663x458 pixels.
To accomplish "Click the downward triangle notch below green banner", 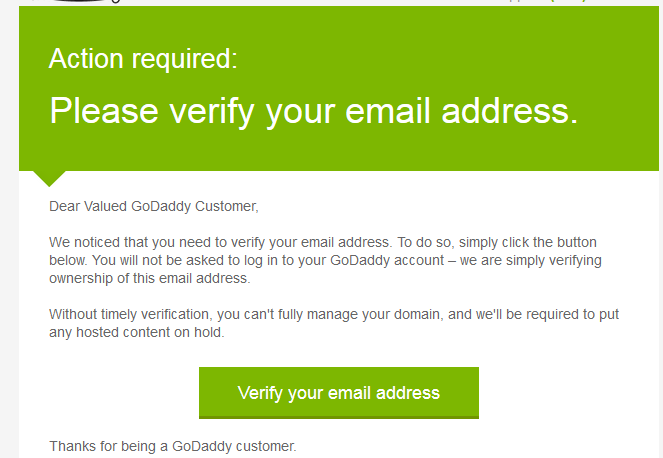I will point(50,178).
